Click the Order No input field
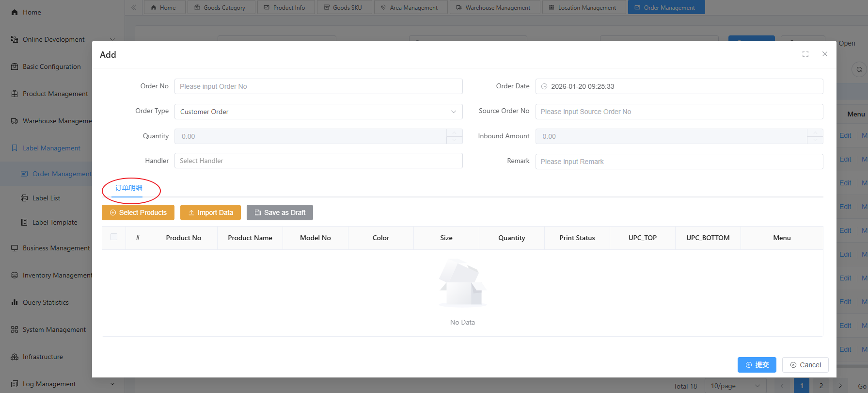The height and width of the screenshot is (393, 868). (318, 86)
